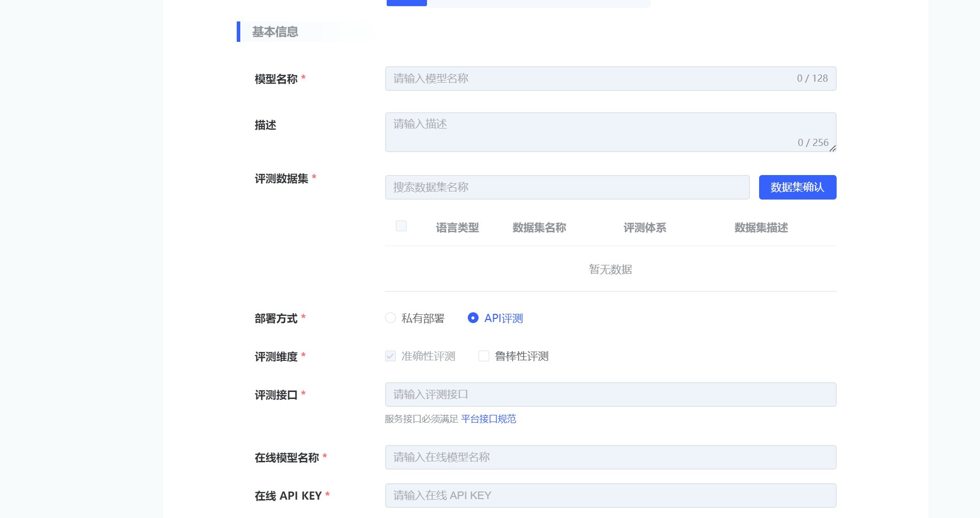
Task: Open the 平台接口规范 link
Action: coord(488,419)
